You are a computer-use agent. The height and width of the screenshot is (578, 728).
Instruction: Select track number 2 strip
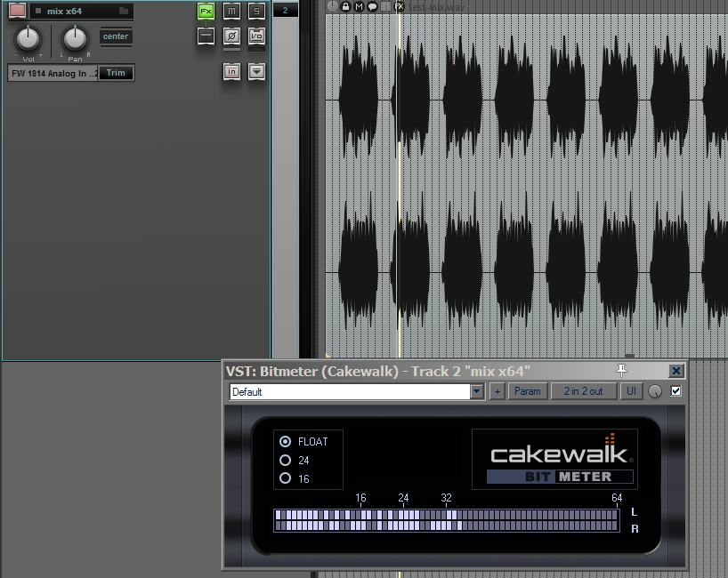coord(285,10)
